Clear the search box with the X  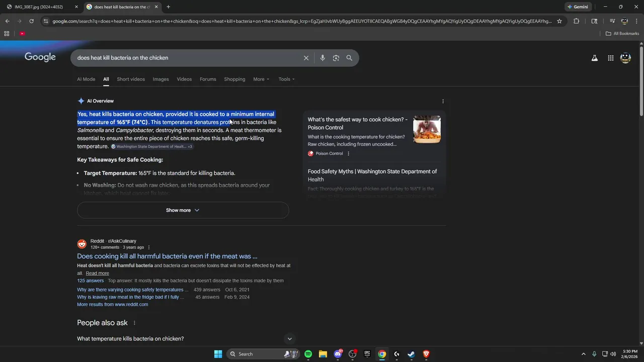(x=306, y=58)
